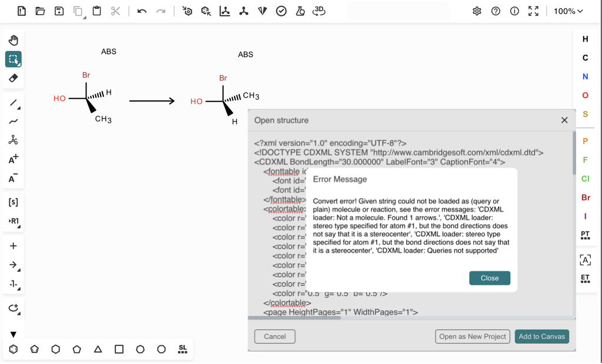The image size is (602, 364).
Task: Click the Check structure icon
Action: [x=281, y=11]
